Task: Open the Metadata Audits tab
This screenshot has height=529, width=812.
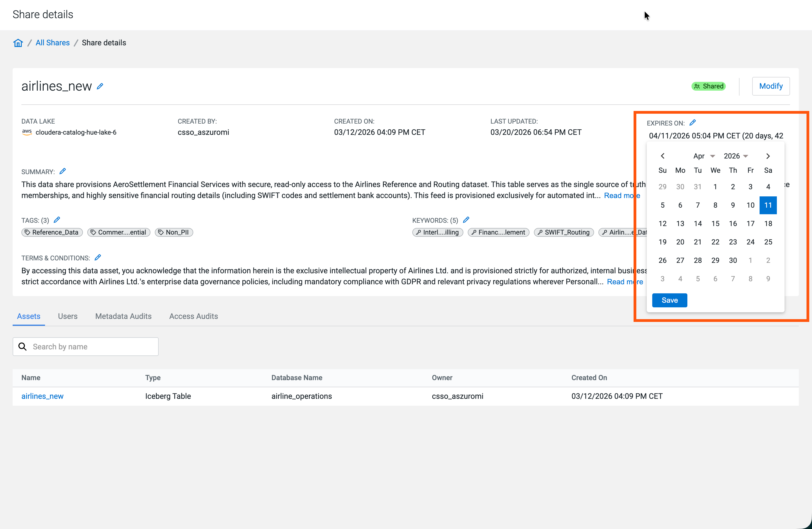Action: 123,316
